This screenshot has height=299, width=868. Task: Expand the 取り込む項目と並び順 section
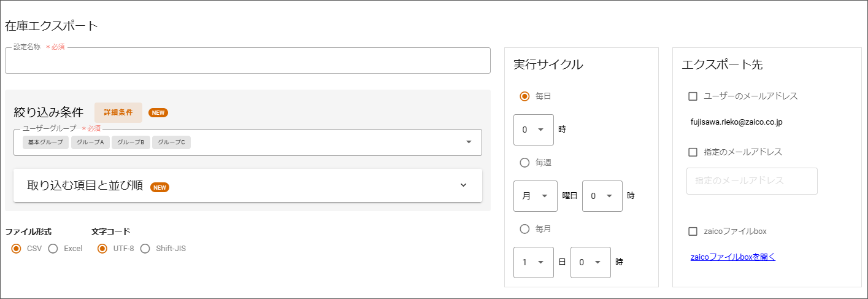point(463,185)
